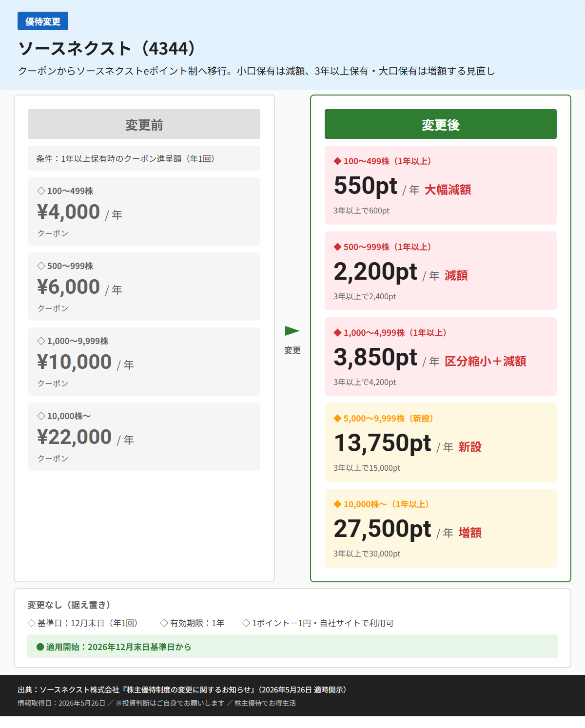Click the 13,750pt value
The image size is (585, 728).
pyautogui.click(x=383, y=443)
